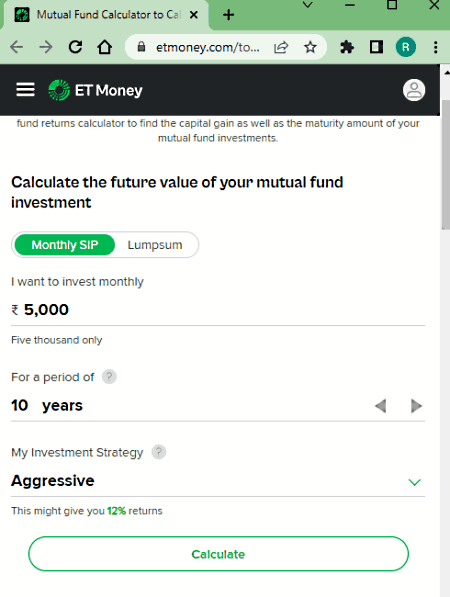Switch to the Lumpsum option
450x597 pixels.
(x=155, y=245)
